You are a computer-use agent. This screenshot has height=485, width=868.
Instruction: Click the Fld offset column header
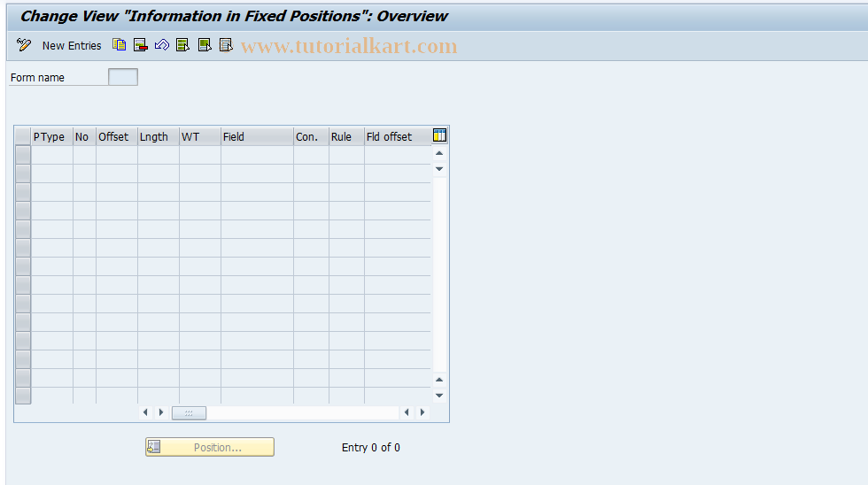click(x=398, y=136)
